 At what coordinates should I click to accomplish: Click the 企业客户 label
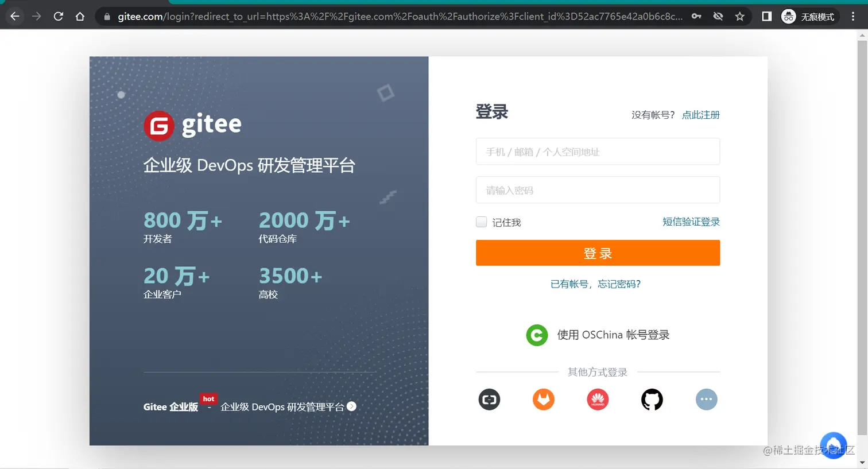(x=162, y=295)
